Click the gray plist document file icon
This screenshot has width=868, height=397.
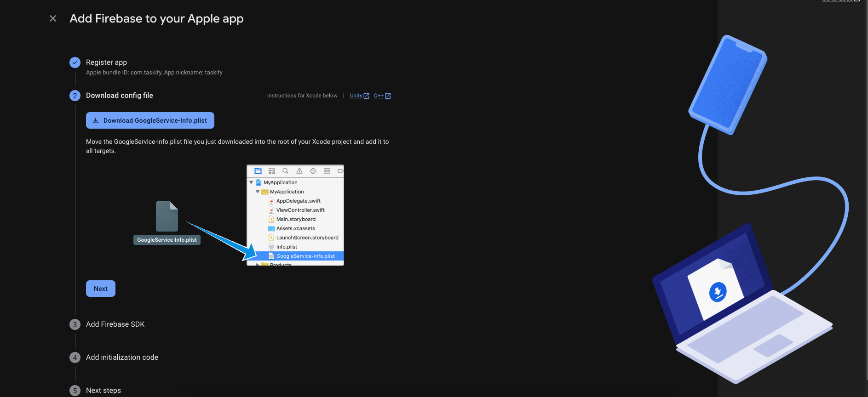[167, 216]
